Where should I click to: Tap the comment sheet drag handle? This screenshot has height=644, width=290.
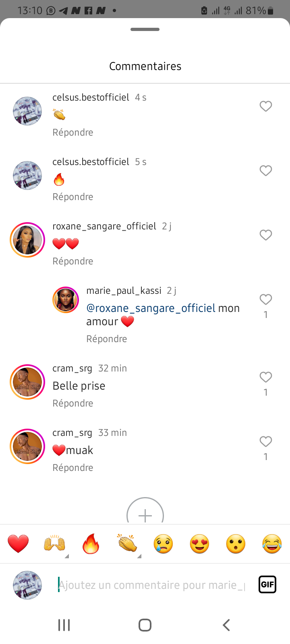click(x=145, y=29)
